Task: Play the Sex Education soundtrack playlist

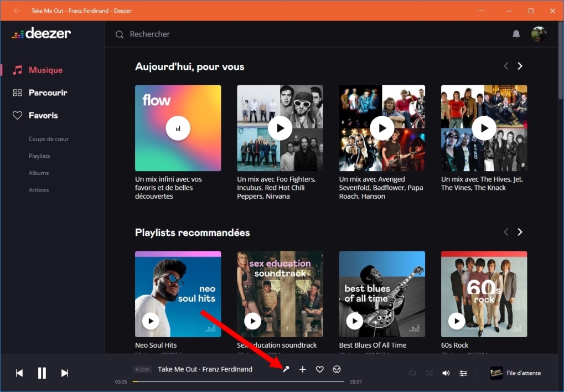Action: (253, 321)
